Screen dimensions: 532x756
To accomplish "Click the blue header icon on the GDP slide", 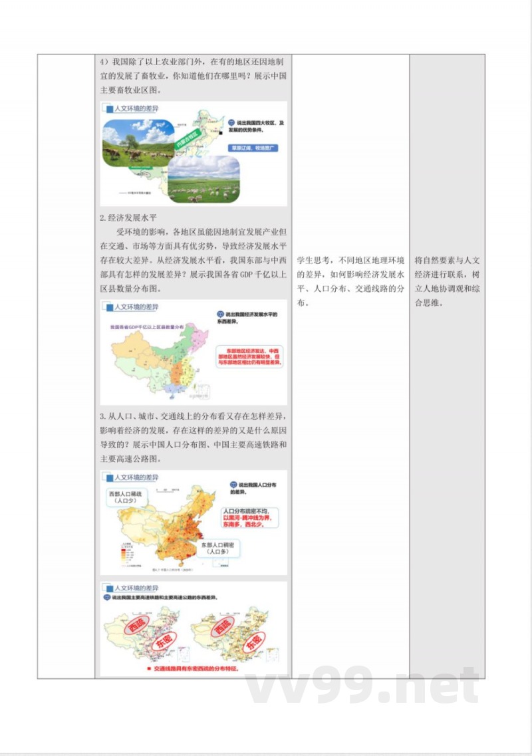I will (x=108, y=307).
